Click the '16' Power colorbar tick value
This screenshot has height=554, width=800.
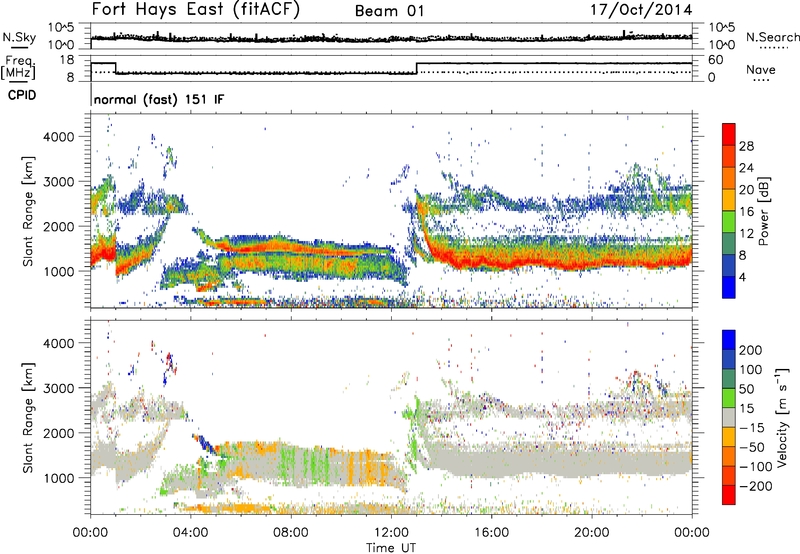tap(746, 212)
